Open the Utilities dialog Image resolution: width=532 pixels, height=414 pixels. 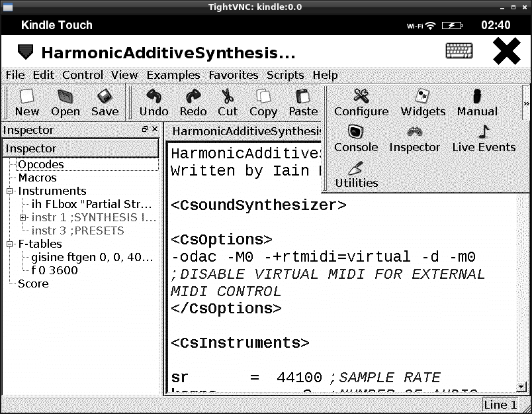[356, 175]
